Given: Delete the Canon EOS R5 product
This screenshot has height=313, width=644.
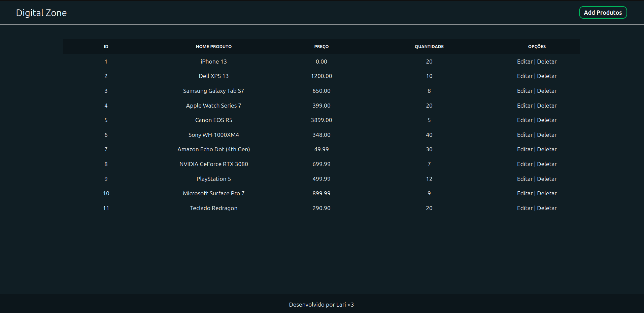Looking at the screenshot, I should click(x=547, y=120).
